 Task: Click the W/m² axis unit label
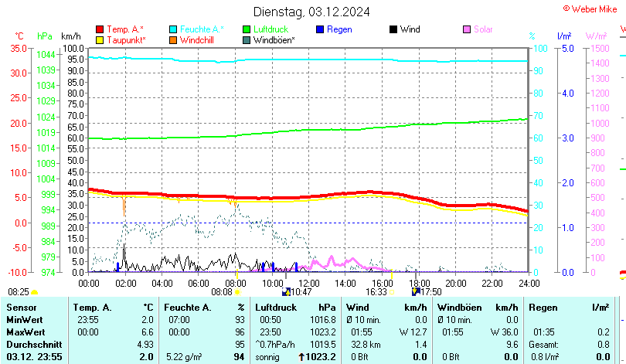tap(596, 36)
